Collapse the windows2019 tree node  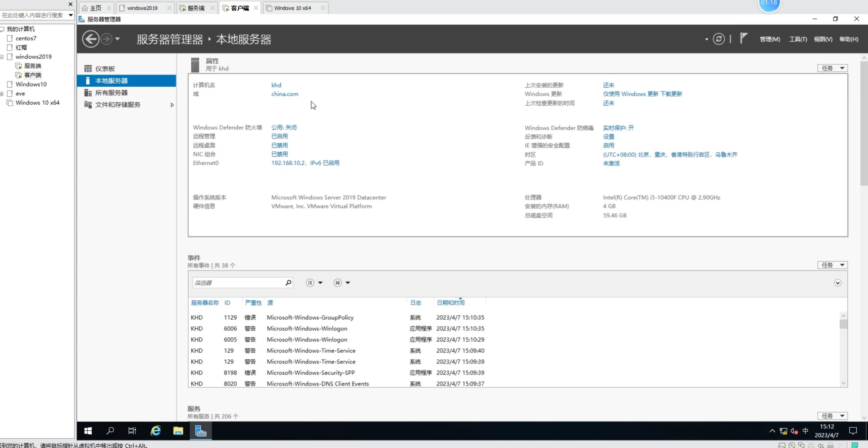pos(2,57)
